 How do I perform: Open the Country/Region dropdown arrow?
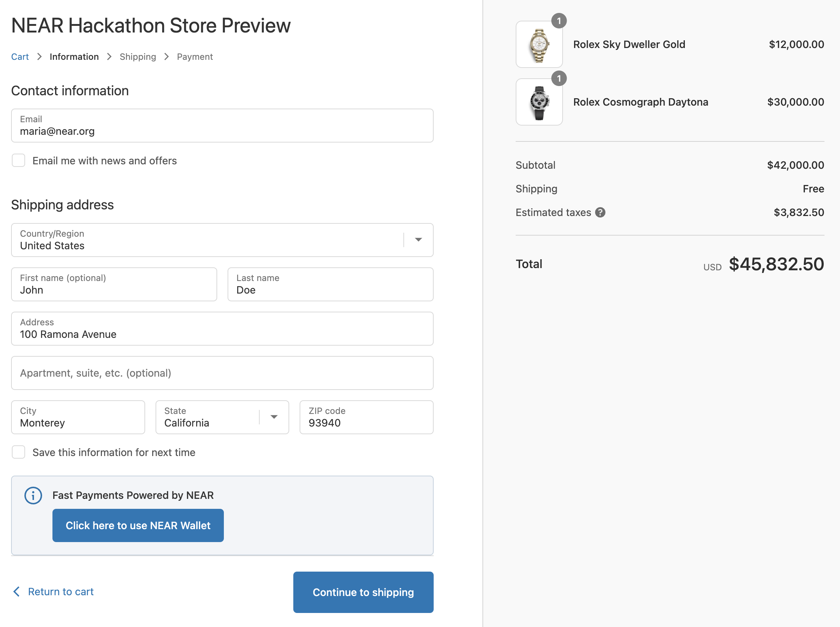418,240
